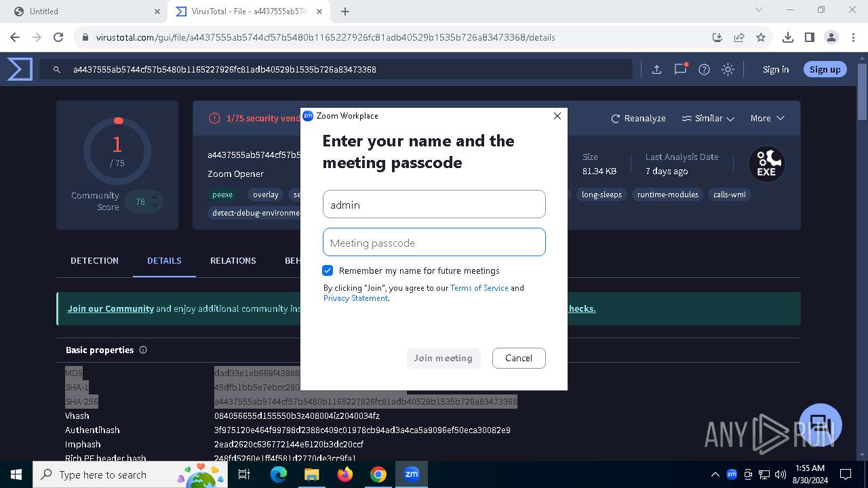Open Zoom from the taskbar

click(x=412, y=474)
